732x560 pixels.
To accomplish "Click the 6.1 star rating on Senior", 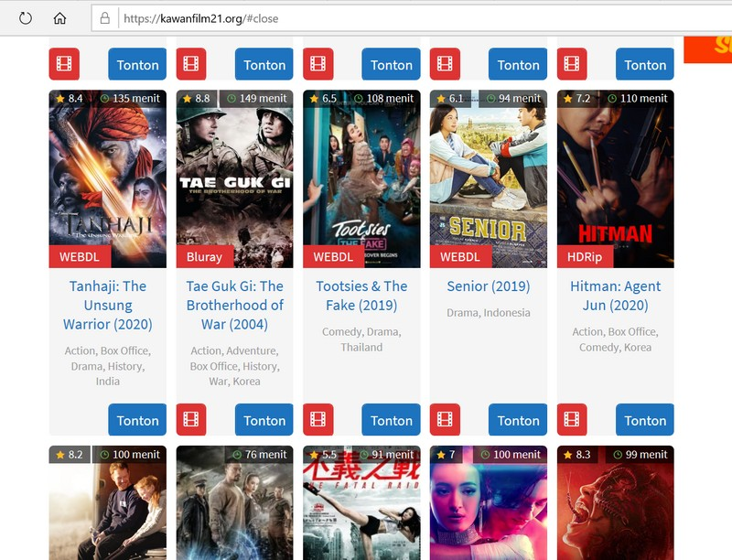I will coord(450,99).
